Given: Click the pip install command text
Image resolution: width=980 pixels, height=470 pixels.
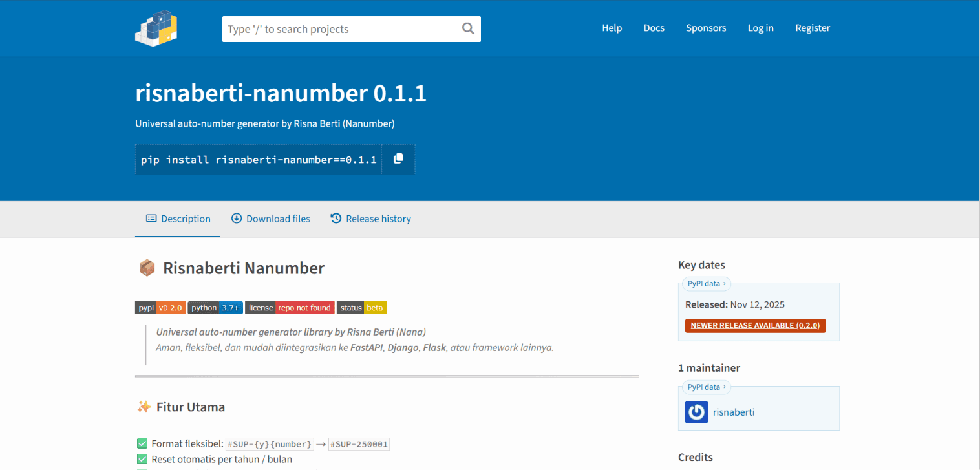Looking at the screenshot, I should (x=259, y=160).
